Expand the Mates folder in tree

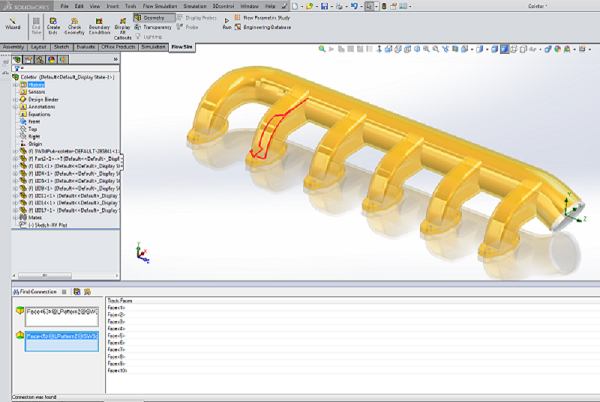(x=14, y=217)
